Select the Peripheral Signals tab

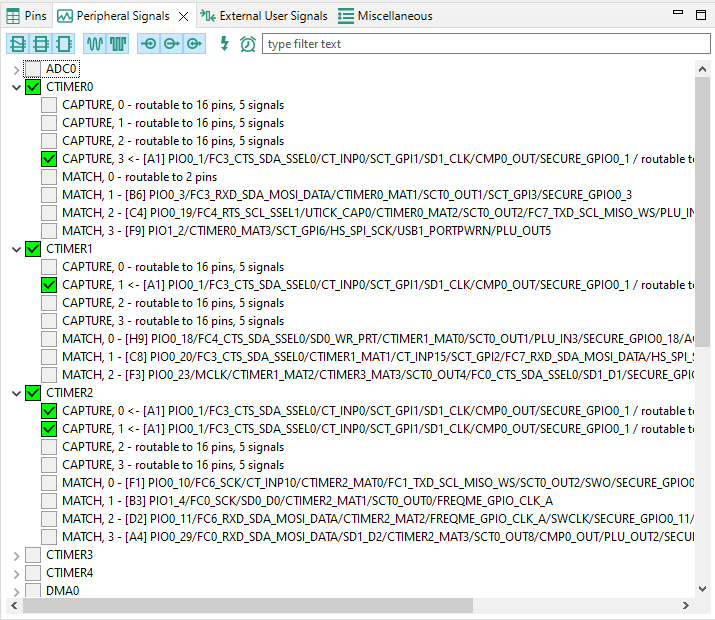click(123, 16)
